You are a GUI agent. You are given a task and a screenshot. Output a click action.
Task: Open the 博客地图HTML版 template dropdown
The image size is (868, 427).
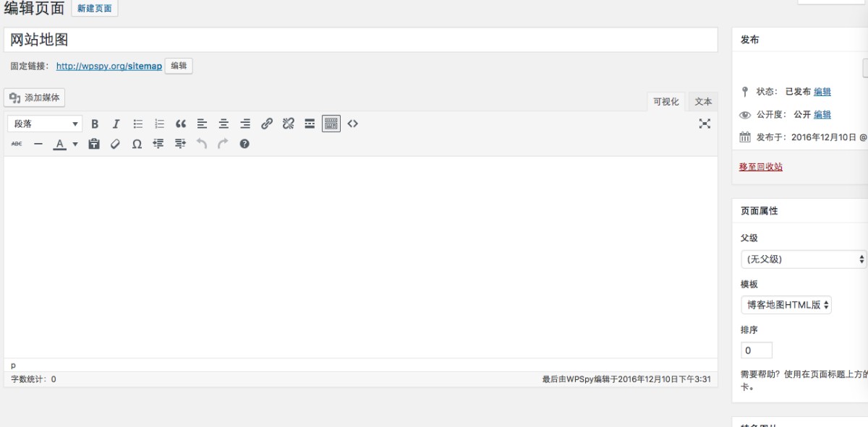pyautogui.click(x=786, y=305)
